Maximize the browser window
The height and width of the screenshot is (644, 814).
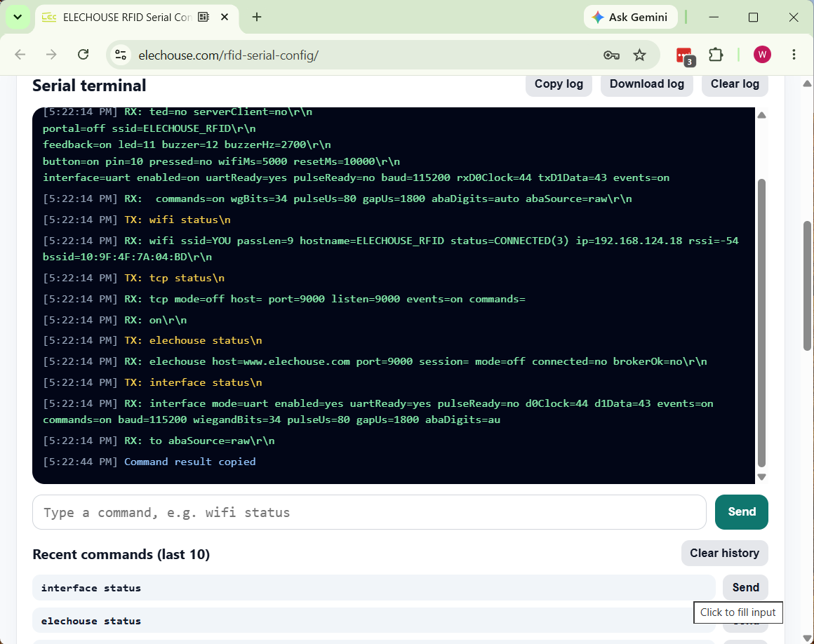753,17
